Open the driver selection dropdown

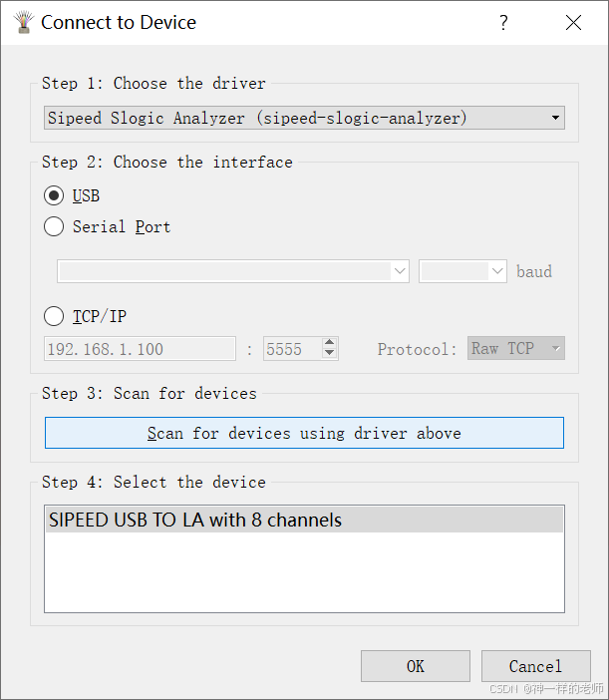click(304, 118)
